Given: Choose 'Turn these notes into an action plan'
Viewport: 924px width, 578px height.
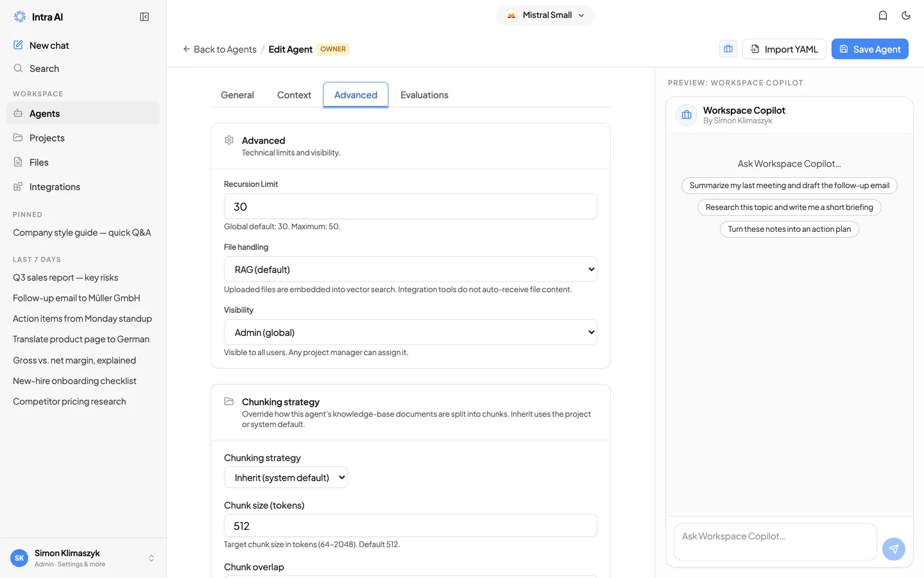Looking at the screenshot, I should 789,229.
